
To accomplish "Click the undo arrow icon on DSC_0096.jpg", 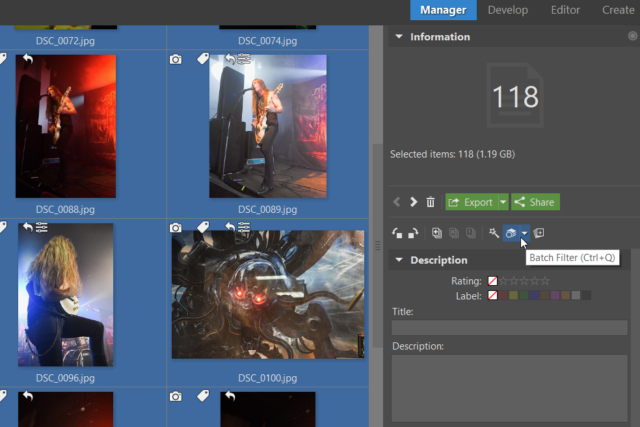I will pos(28,227).
